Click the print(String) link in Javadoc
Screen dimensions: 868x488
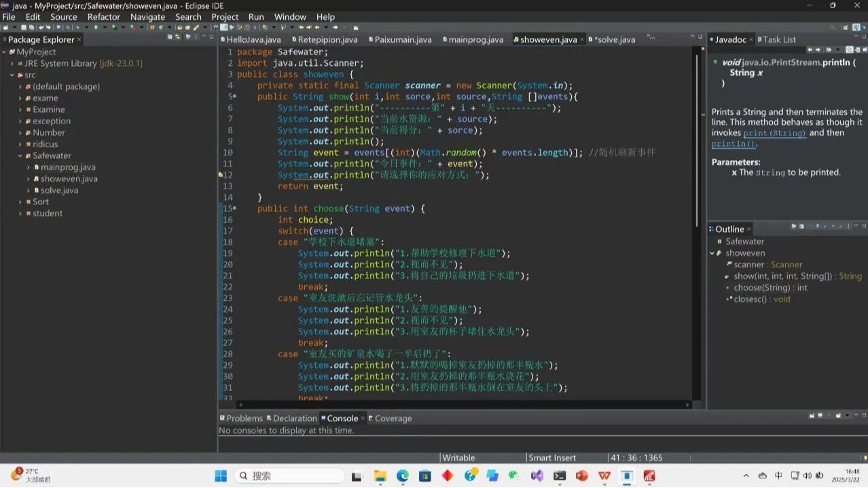pos(774,133)
